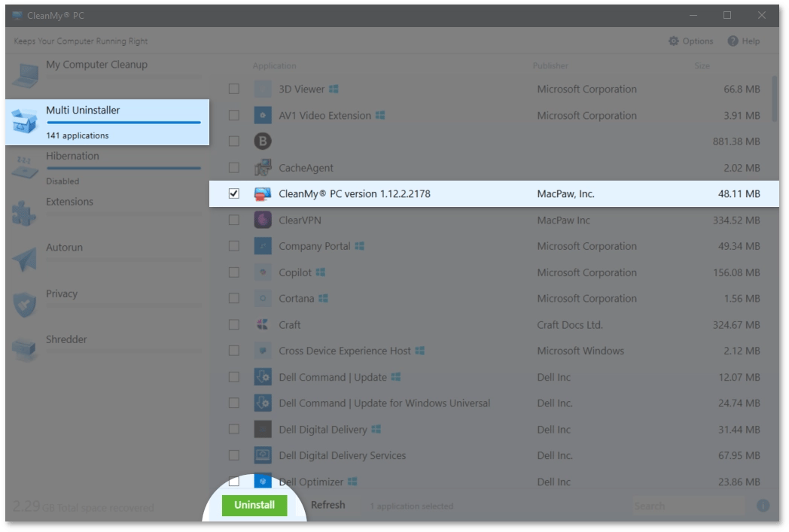The height and width of the screenshot is (532, 789).
Task: Click the question mark Help icon
Action: tap(733, 41)
